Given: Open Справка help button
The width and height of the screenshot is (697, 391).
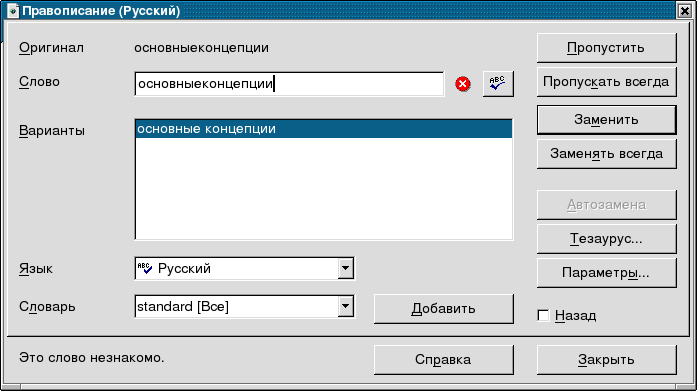Looking at the screenshot, I should [444, 359].
